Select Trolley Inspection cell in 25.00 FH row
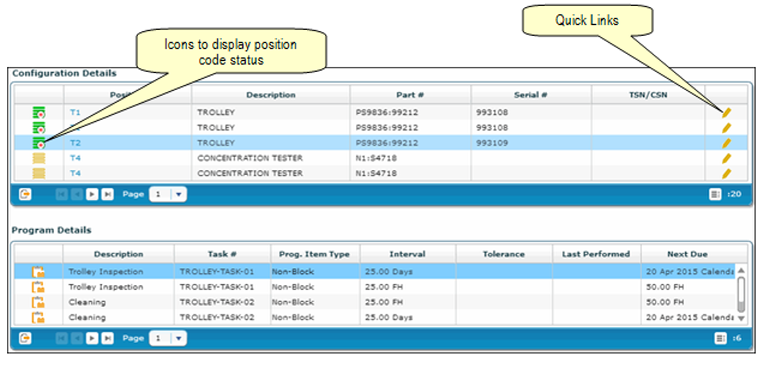 click(x=106, y=287)
